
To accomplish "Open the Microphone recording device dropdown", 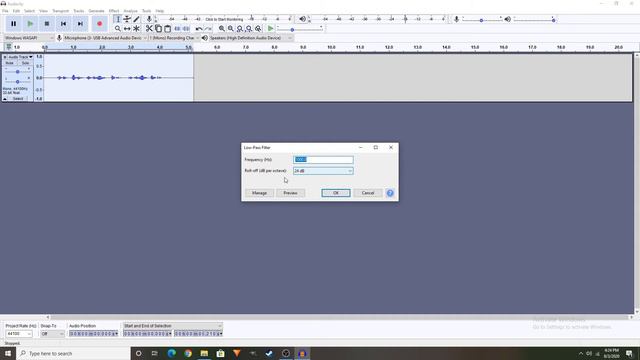I will click(105, 38).
